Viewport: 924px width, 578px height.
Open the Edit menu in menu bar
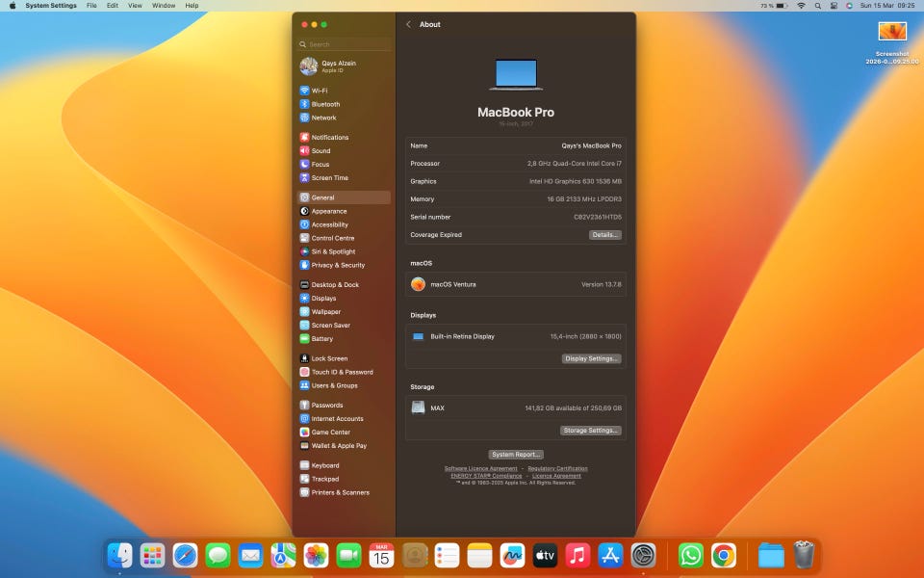point(113,6)
